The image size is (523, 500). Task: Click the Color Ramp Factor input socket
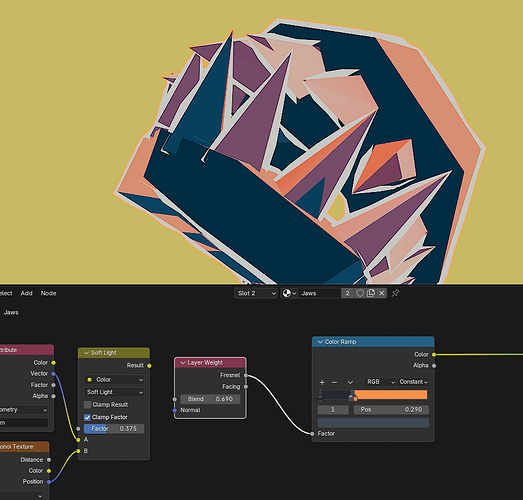coord(312,434)
